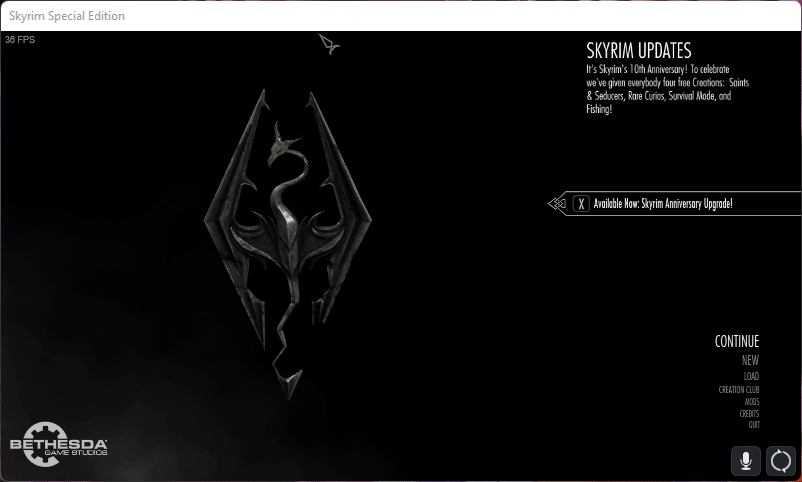Click the 10th Anniversary news paragraph
Image resolution: width=802 pixels, height=482 pixels.
[667, 89]
